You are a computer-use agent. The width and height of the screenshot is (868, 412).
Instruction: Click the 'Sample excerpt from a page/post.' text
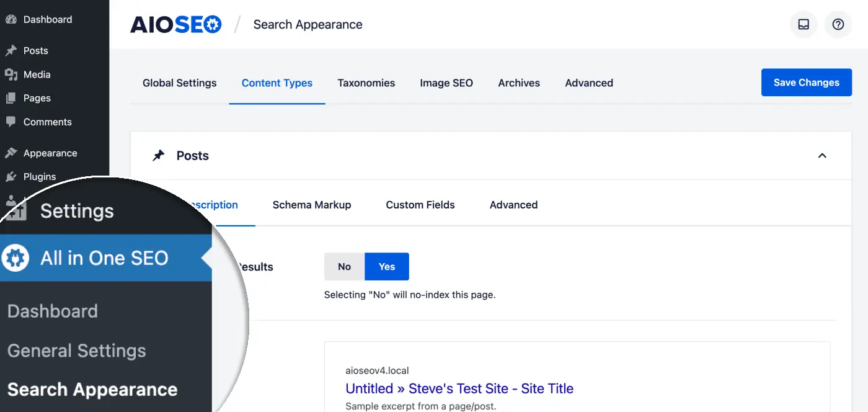click(421, 407)
